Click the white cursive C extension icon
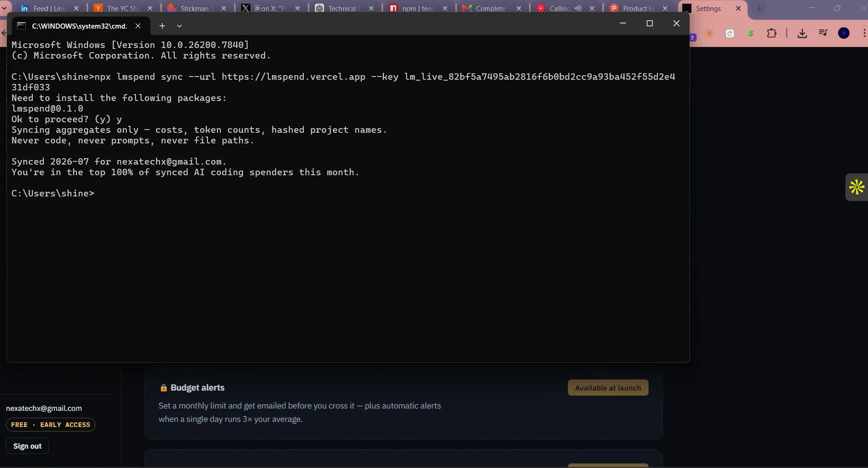 click(730, 33)
